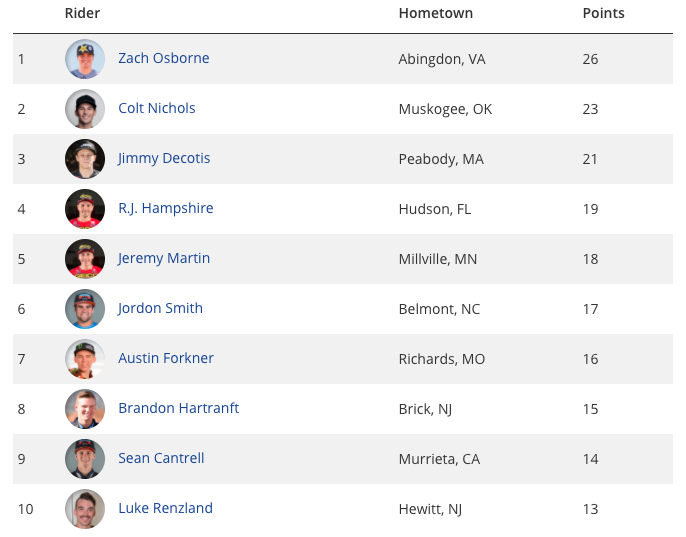Click Jordon Smith's avatar image
This screenshot has height=537, width=686.
click(x=85, y=309)
